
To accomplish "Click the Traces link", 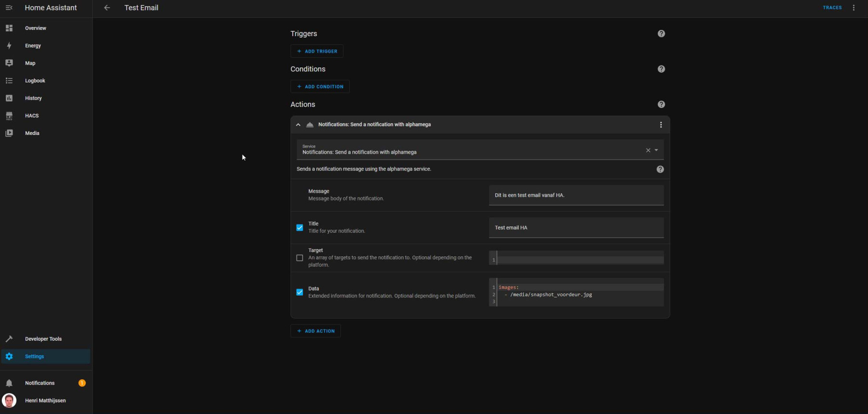I will 832,8.
